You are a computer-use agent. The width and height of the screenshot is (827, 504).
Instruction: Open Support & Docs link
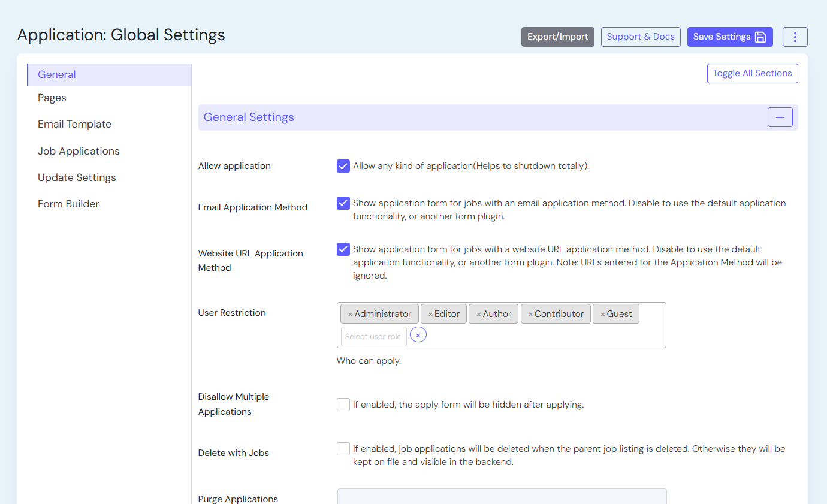[x=640, y=37]
